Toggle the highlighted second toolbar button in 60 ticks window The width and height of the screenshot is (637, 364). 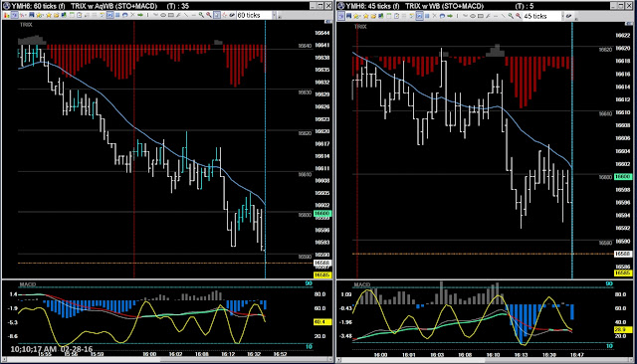[15, 15]
